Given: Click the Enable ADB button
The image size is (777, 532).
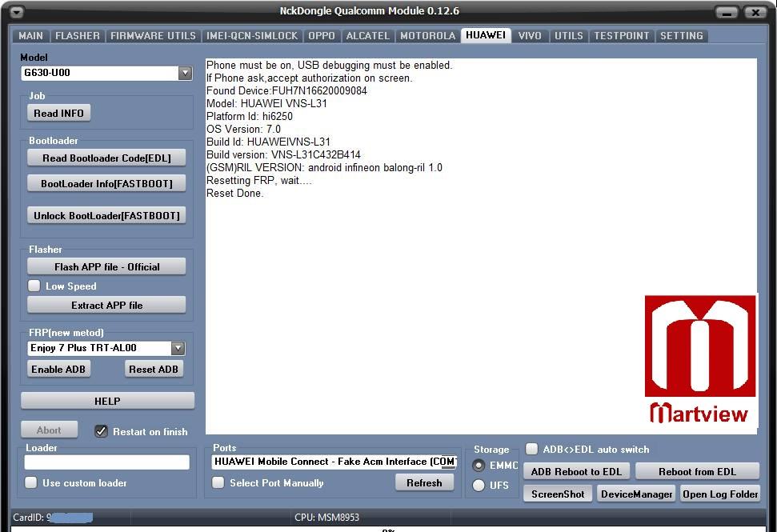Looking at the screenshot, I should coord(58,369).
